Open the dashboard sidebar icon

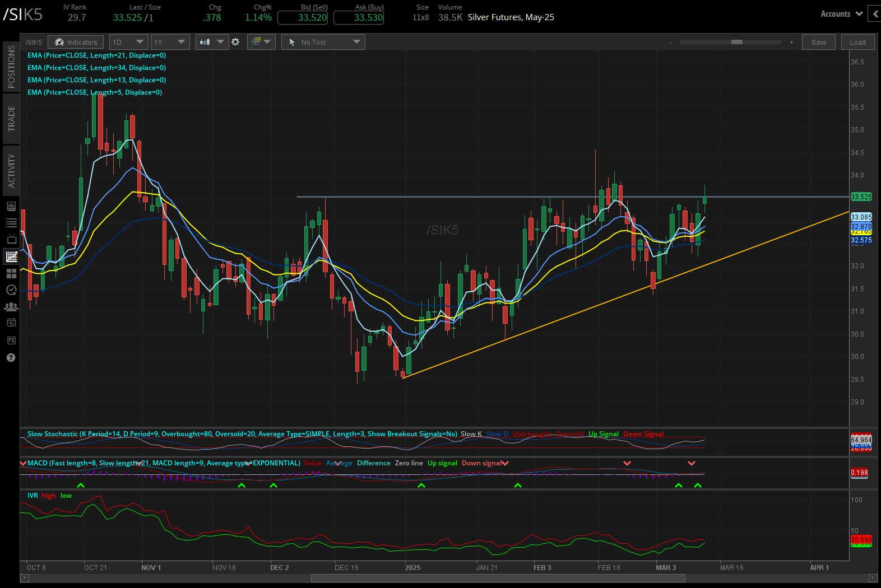pos(11,206)
